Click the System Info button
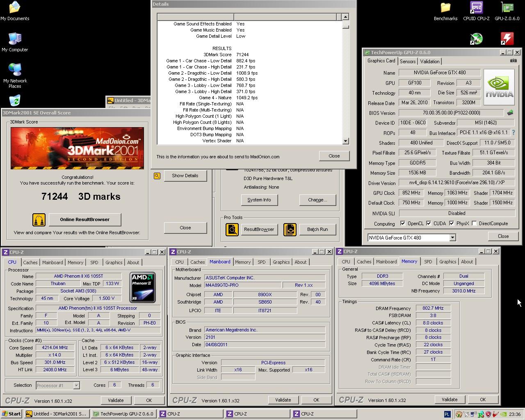This screenshot has width=525, height=420. pos(259,200)
